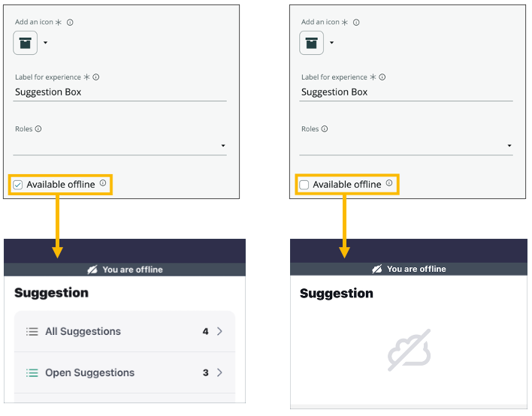Screen dimensions: 532x416
Task: Click info icon beside unchecked 'Available offline'
Action: click(x=389, y=183)
